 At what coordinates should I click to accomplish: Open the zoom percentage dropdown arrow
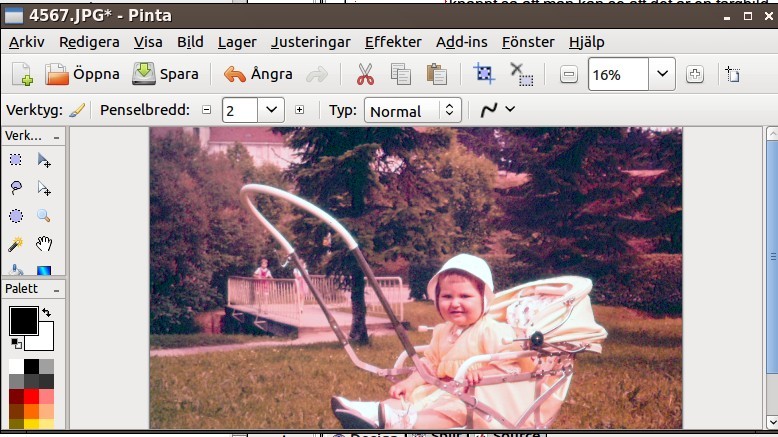tap(662, 74)
